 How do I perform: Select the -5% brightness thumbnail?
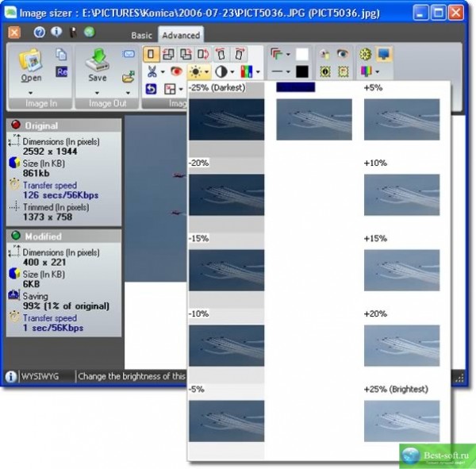226,421
